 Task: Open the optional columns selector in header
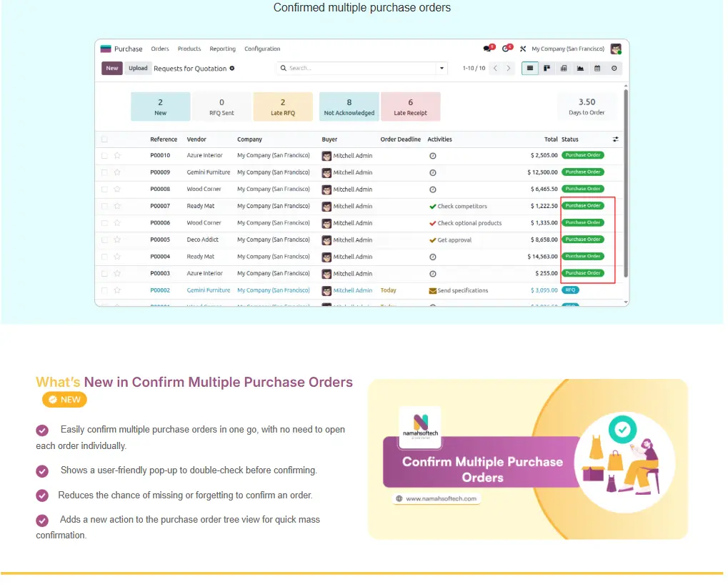[616, 139]
